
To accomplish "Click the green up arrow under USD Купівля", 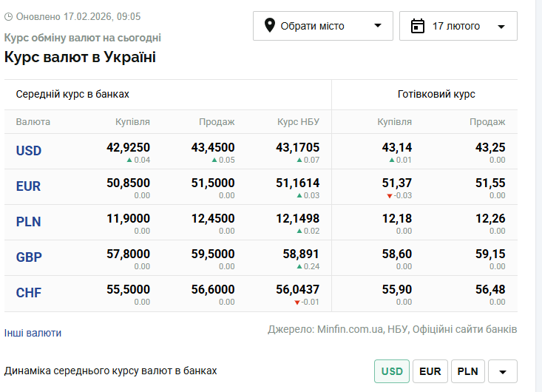I will pyautogui.click(x=129, y=160).
